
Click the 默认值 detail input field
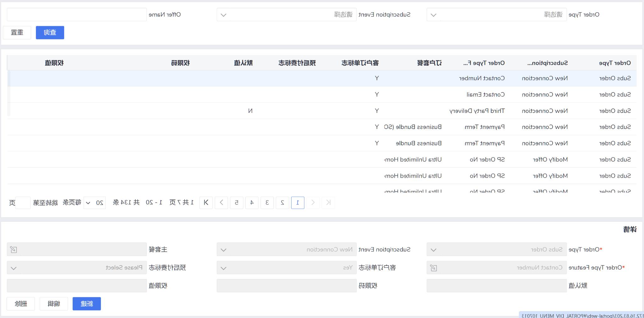tap(497, 286)
